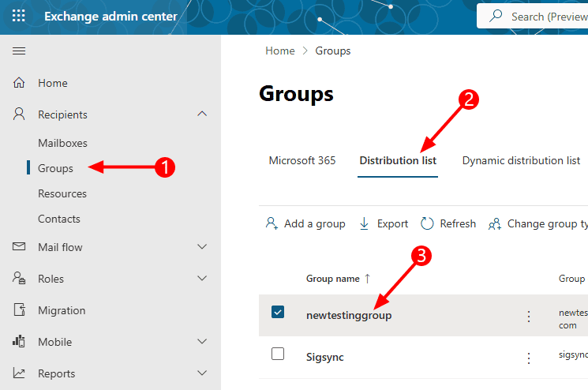
Task: Click Add a group button
Action: [305, 223]
